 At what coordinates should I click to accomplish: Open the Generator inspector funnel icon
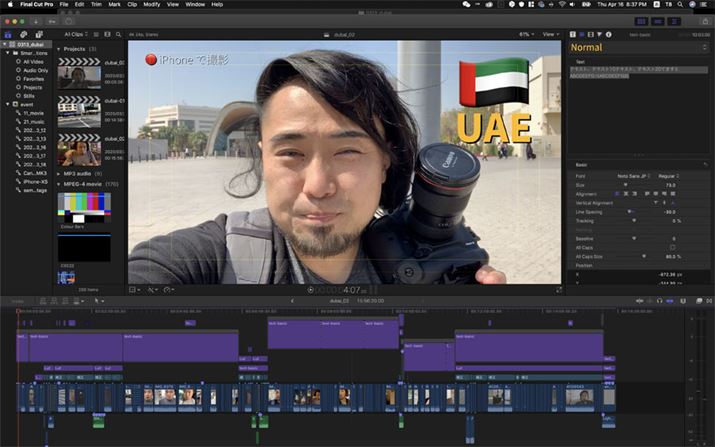(600, 35)
